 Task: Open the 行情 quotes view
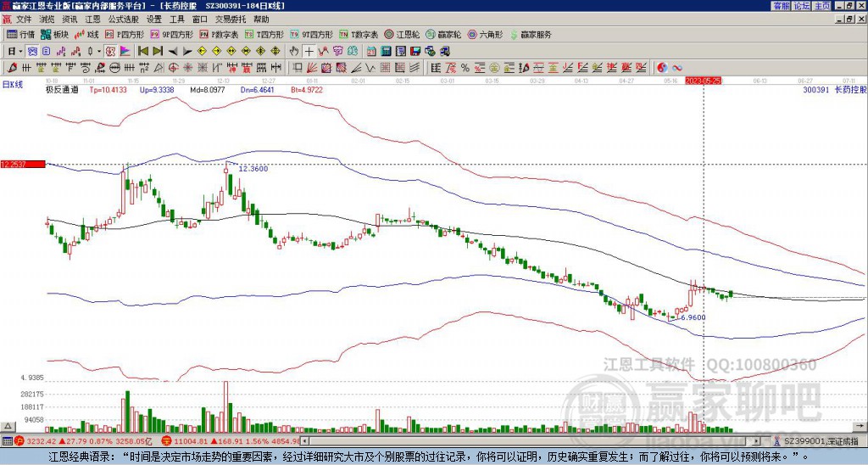tap(20, 34)
